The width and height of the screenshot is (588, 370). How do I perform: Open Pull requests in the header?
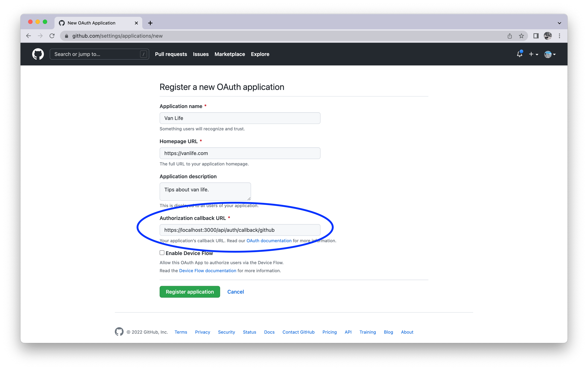click(x=171, y=54)
